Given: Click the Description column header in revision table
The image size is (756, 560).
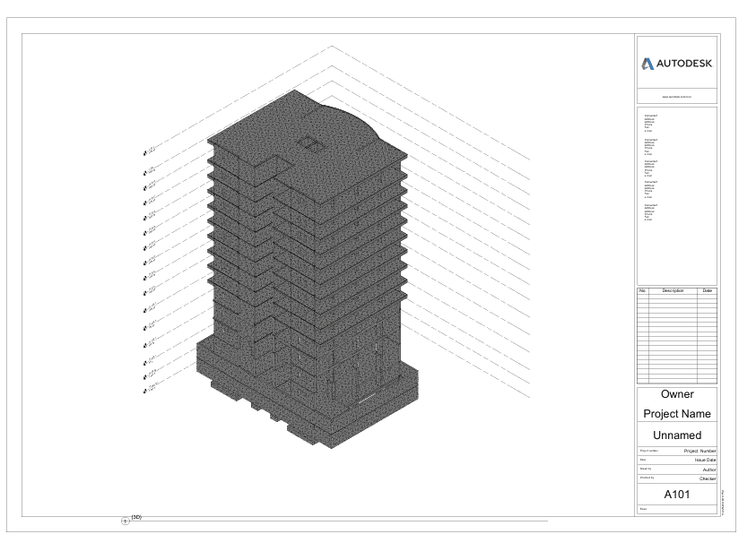Looking at the screenshot, I should tap(673, 291).
